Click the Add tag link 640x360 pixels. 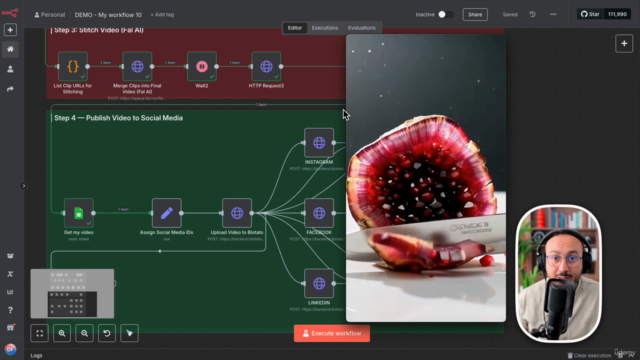pyautogui.click(x=162, y=15)
